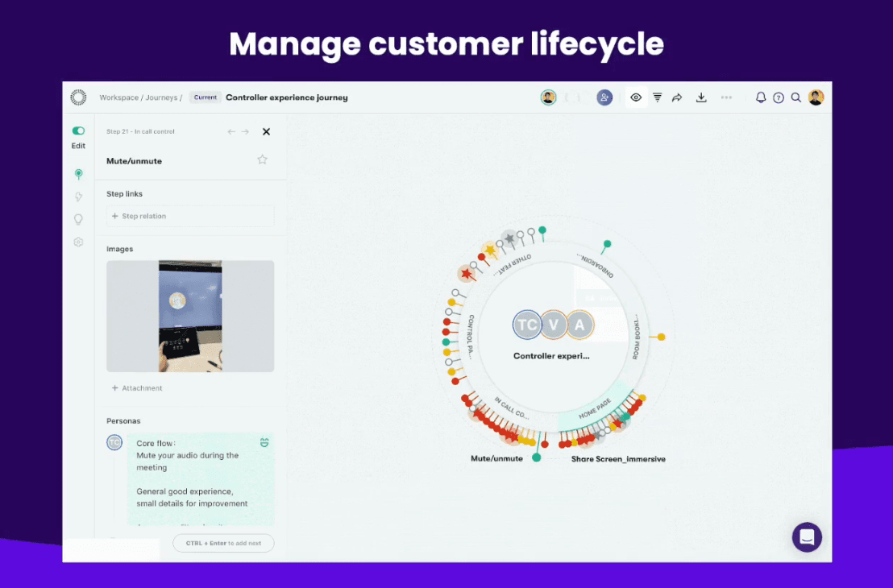This screenshot has width=893, height=588.
Task: Click the green pin above ONBOARDIN... segment
Action: [x=607, y=244]
